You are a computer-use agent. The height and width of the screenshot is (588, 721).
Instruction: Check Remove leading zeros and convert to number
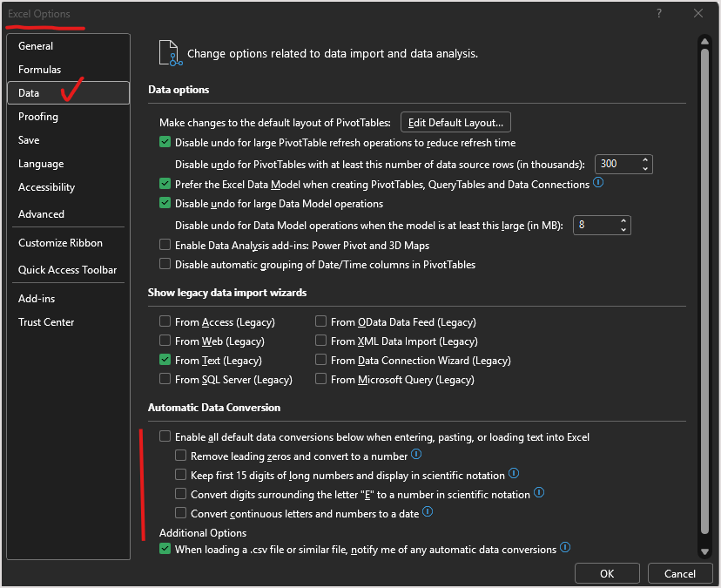pos(181,456)
